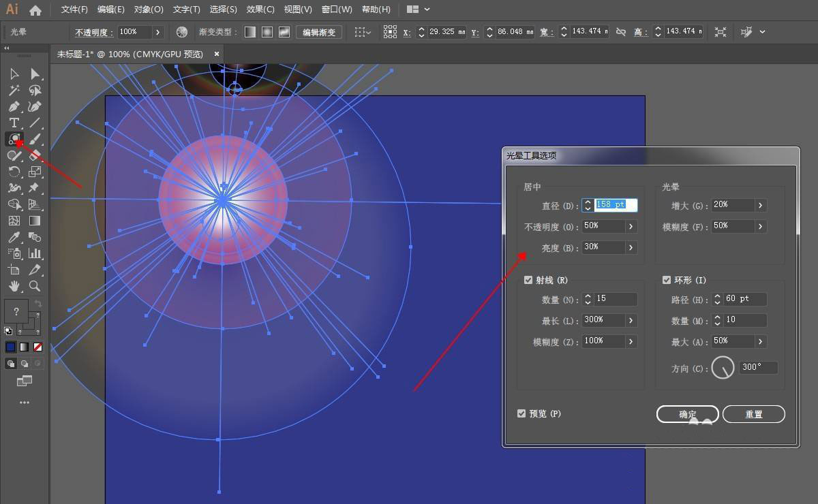Select the Lasso tool

click(35, 90)
